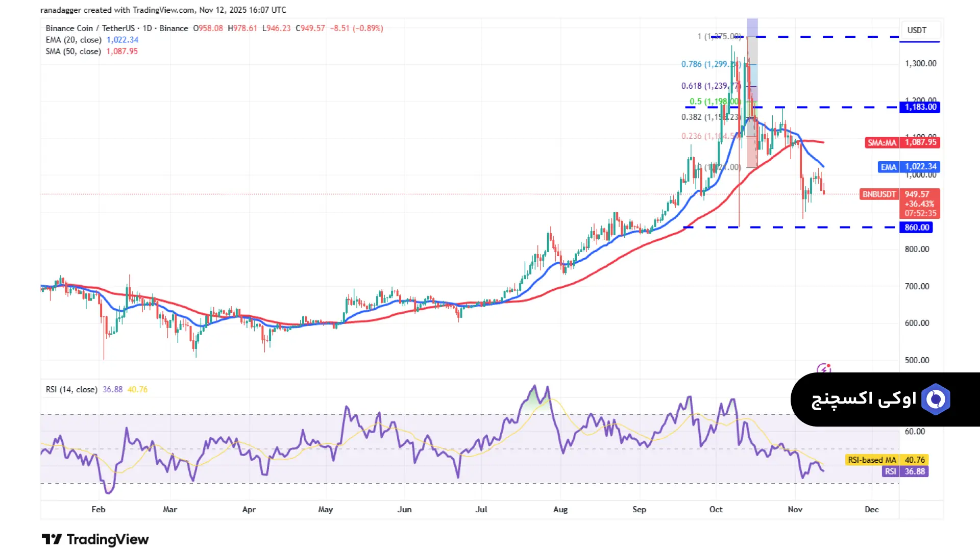Select the EMA (20, close) legend
Image resolution: width=980 pixels, height=551 pixels.
click(73, 40)
